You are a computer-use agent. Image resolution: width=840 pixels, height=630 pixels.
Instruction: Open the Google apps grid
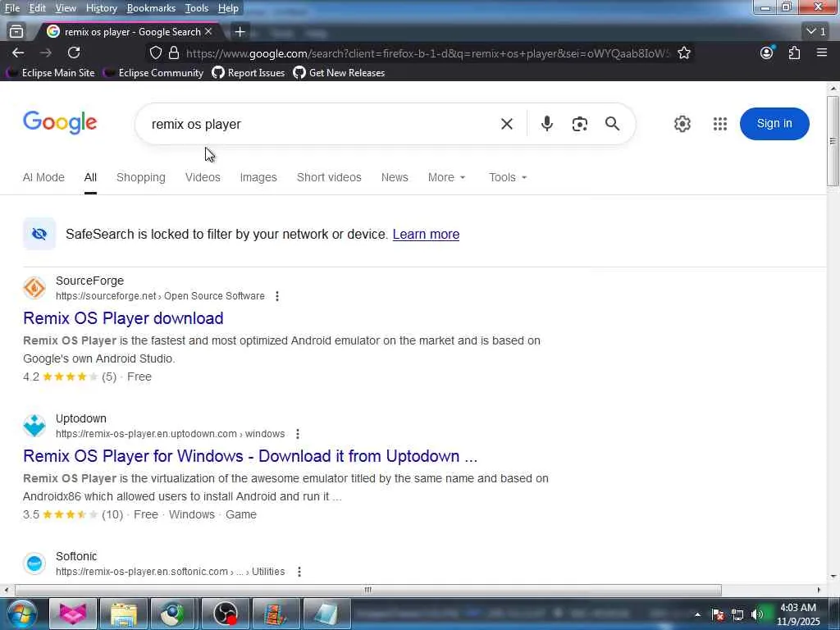(720, 124)
